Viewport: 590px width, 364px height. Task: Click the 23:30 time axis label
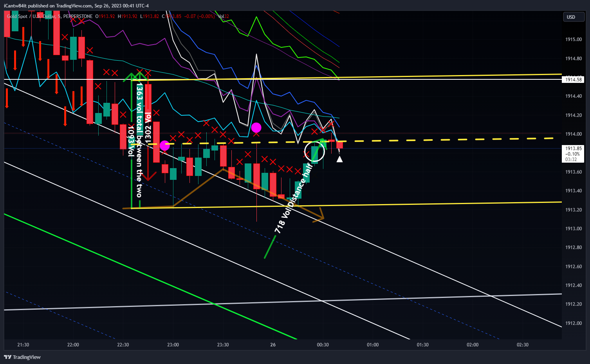point(223,345)
